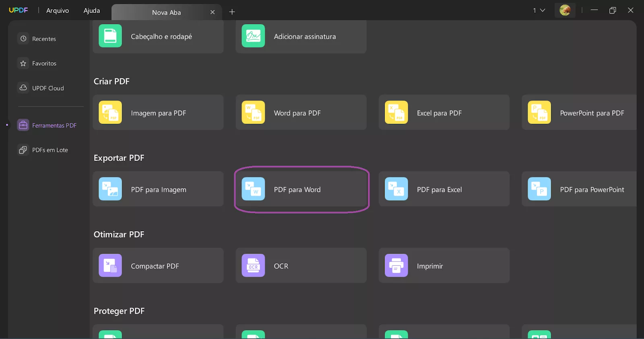Click the Word para PDF icon

(x=253, y=112)
